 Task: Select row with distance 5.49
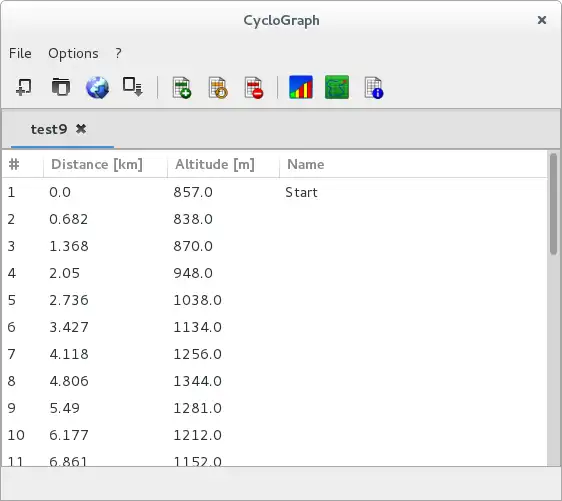[x=275, y=408]
